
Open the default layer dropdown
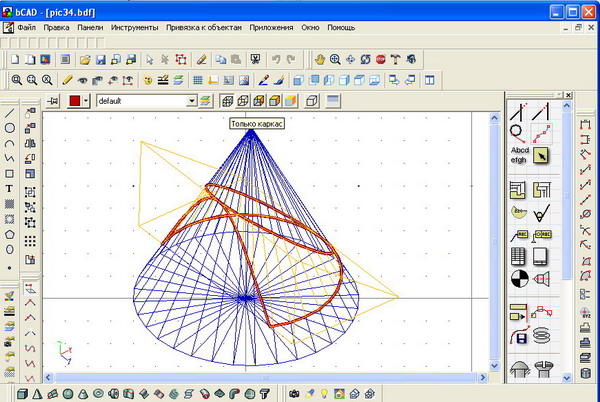click(x=191, y=101)
